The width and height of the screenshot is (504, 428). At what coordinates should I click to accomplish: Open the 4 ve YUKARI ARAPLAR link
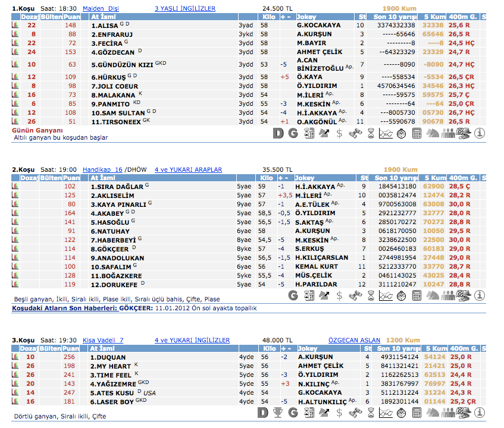(188, 169)
